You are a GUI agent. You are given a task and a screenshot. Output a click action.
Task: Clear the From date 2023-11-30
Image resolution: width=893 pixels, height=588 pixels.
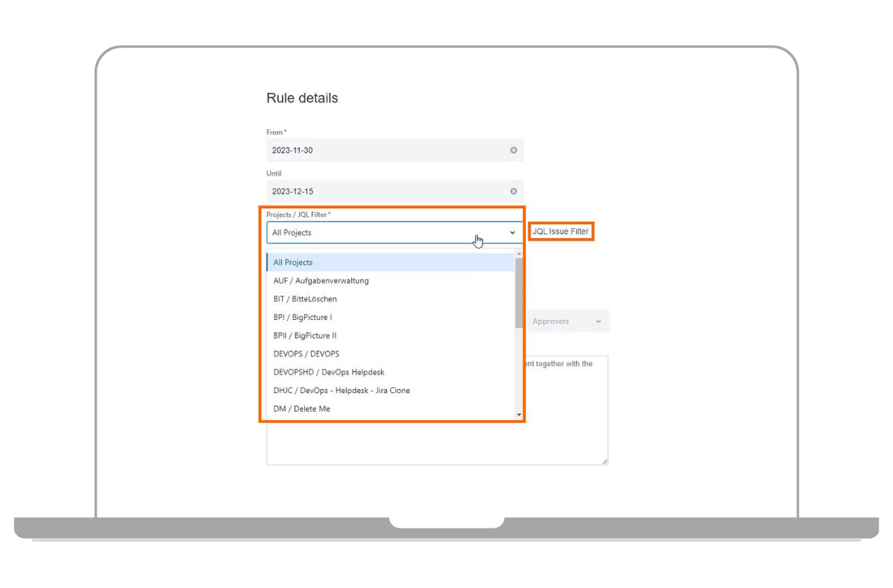pyautogui.click(x=513, y=150)
